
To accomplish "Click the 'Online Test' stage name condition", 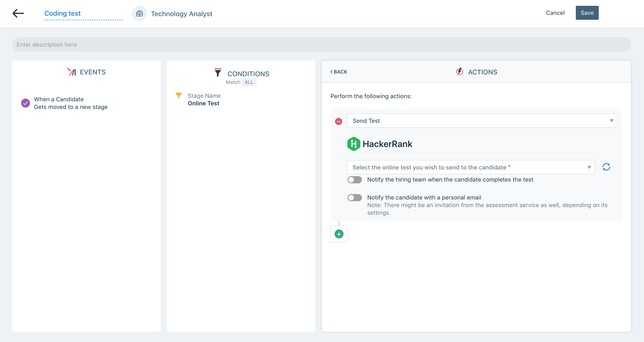I will [204, 103].
